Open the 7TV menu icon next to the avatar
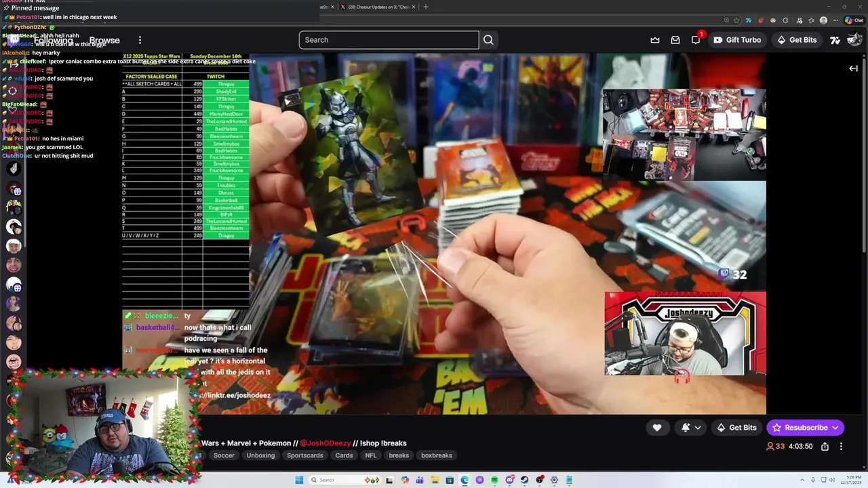 835,40
